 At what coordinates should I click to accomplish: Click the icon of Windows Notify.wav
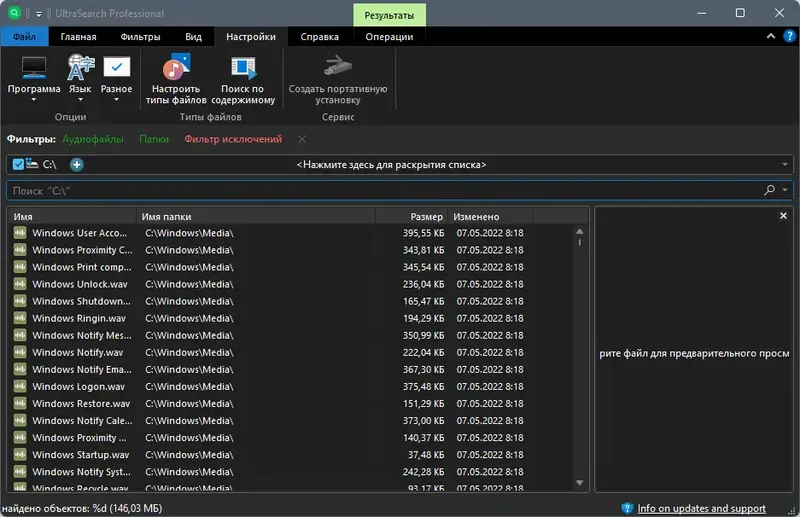pos(20,352)
